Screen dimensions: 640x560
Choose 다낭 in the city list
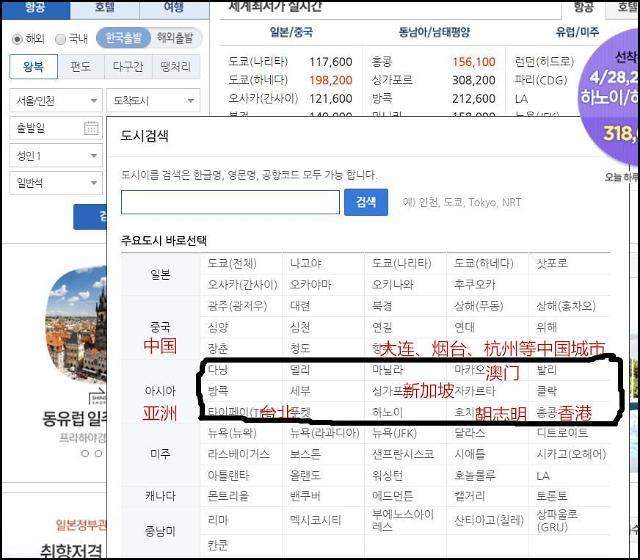218,369
